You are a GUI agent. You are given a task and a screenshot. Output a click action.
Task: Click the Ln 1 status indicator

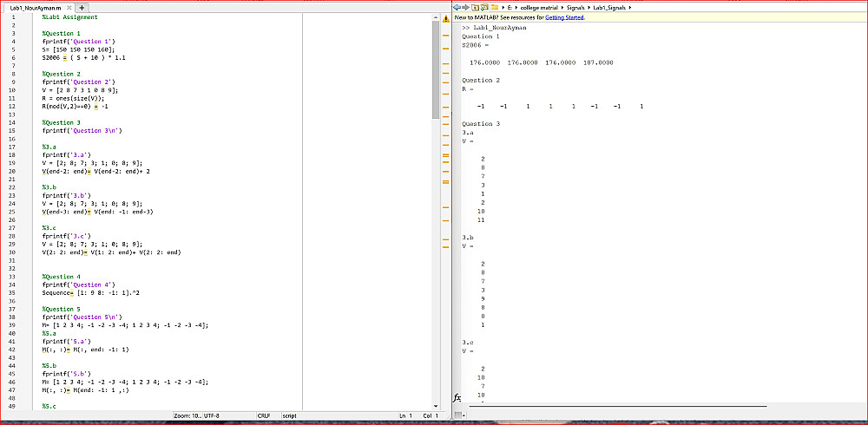coord(405,415)
